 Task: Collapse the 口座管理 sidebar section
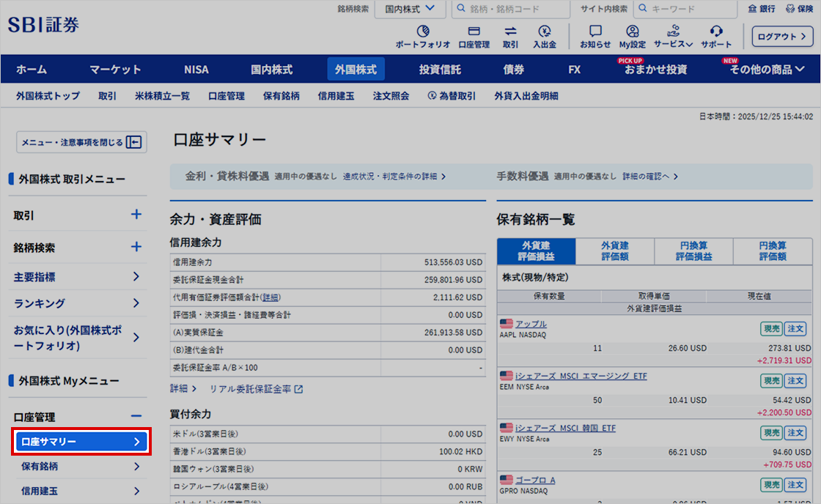pyautogui.click(x=136, y=416)
